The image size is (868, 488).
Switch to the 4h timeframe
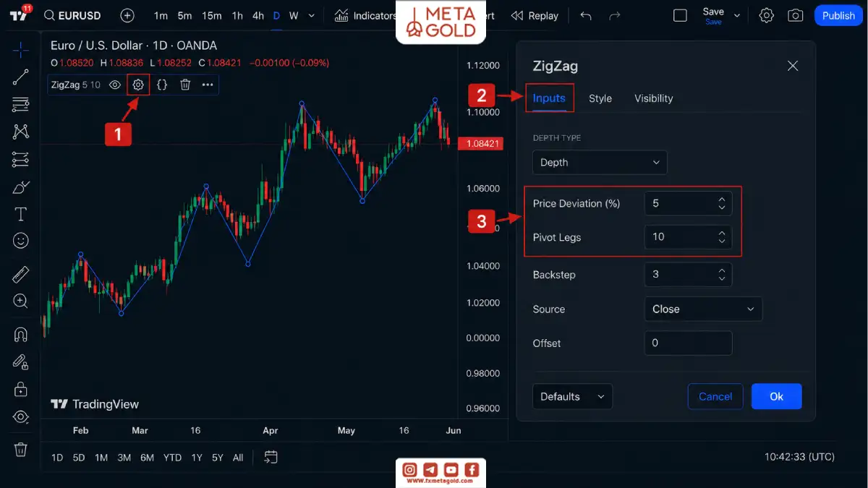258,15
